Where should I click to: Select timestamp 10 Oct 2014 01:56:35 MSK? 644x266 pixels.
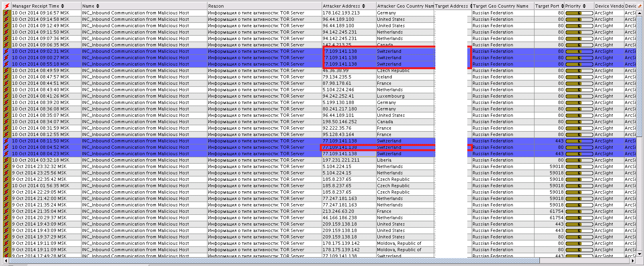point(40,186)
